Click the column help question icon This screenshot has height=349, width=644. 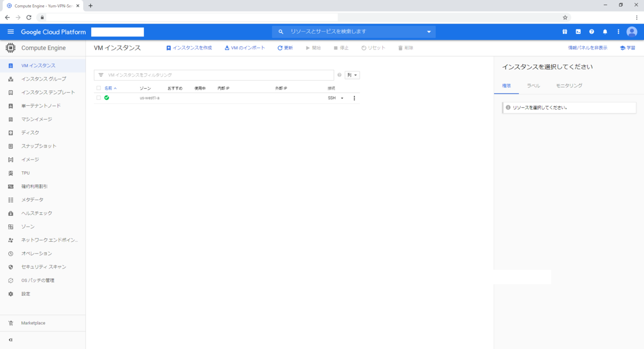[339, 75]
